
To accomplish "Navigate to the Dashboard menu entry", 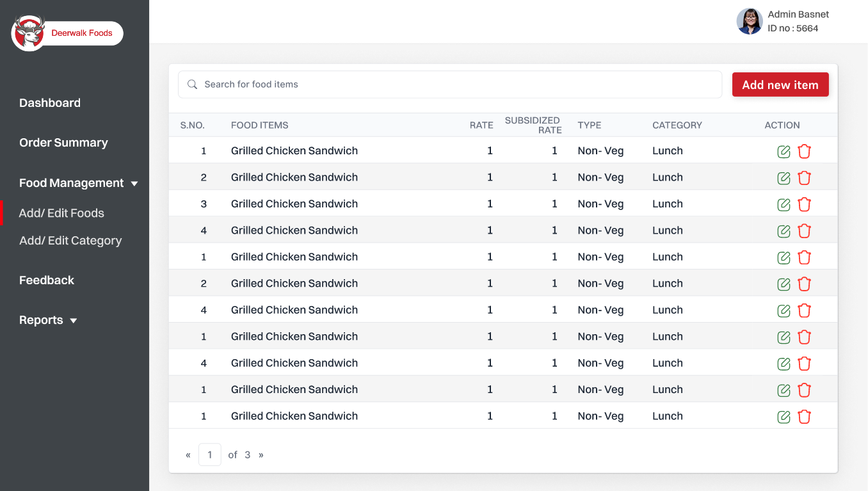I will click(50, 103).
